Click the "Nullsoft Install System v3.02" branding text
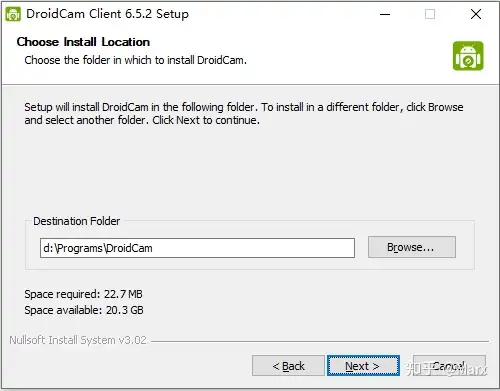This screenshot has height=391, width=500. (78, 340)
